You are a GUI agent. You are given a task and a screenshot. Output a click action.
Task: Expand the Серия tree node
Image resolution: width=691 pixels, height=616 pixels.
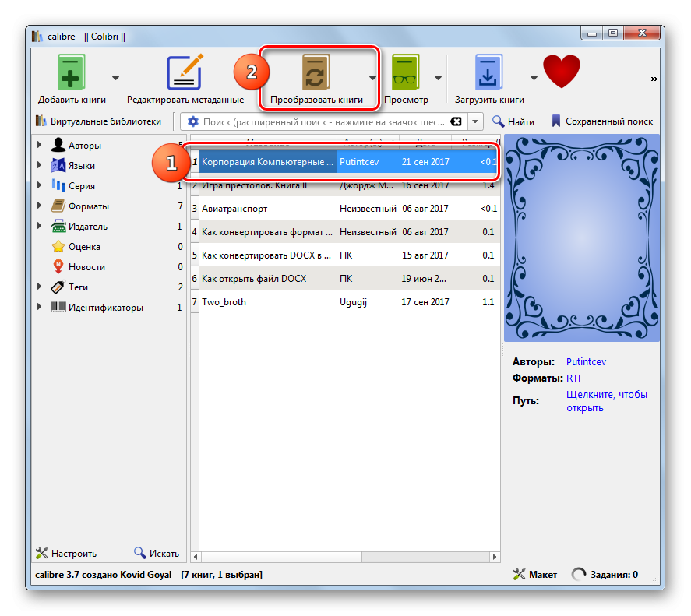(39, 185)
